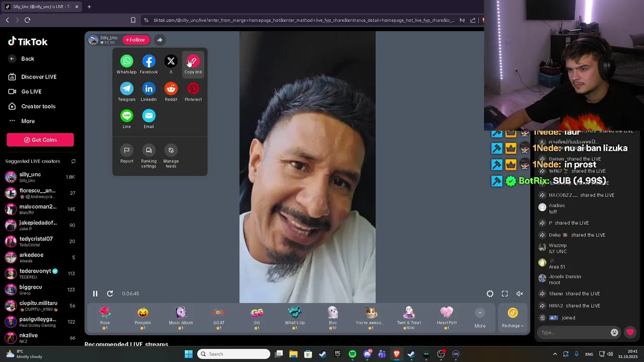Click the chat message input field
This screenshot has height=362, width=644.
click(x=573, y=332)
